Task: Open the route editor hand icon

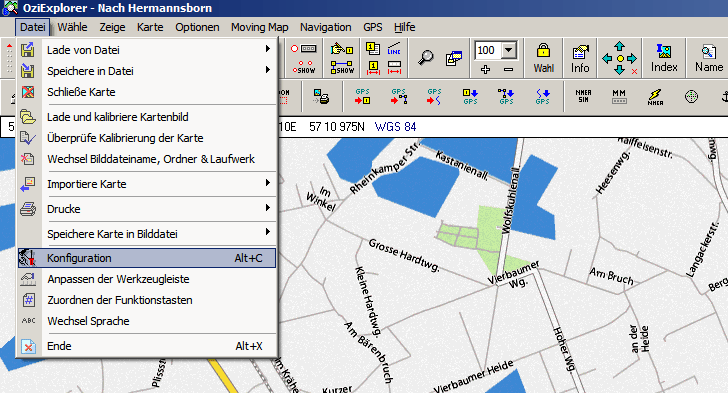Action: point(342,48)
